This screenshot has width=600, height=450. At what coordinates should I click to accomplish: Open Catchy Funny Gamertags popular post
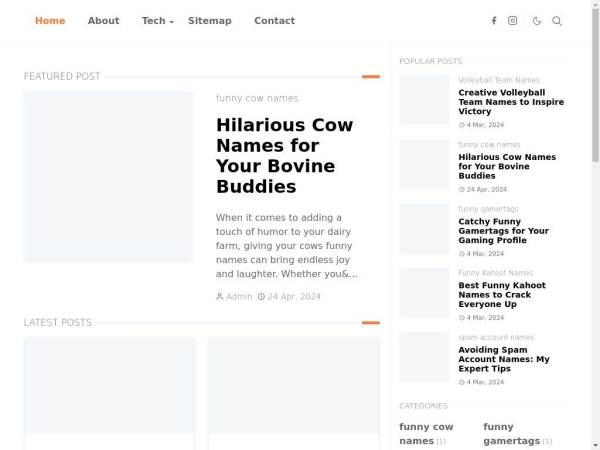click(503, 231)
